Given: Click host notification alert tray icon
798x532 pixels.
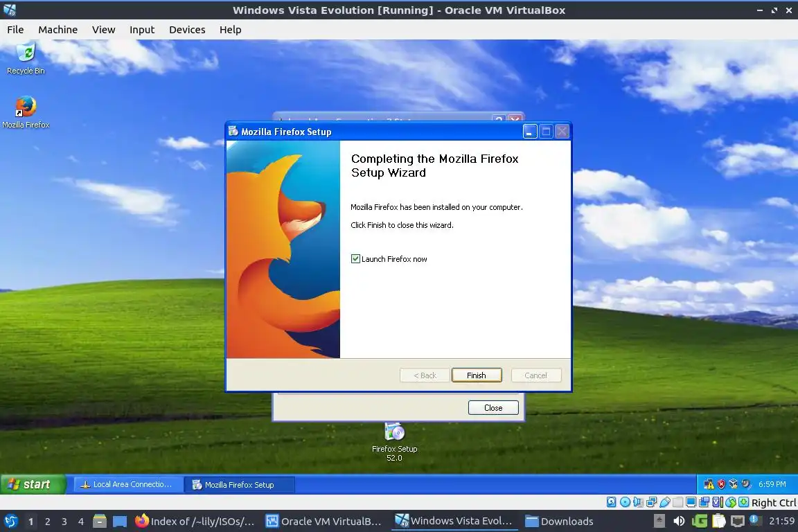Looking at the screenshot, I should coord(755,520).
